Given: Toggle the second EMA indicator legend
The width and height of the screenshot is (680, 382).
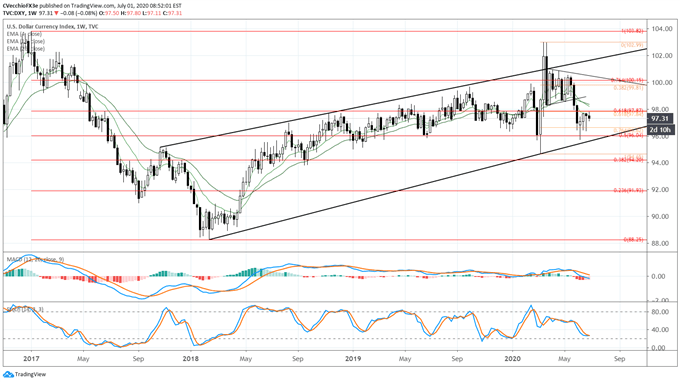Looking at the screenshot, I should (x=25, y=41).
